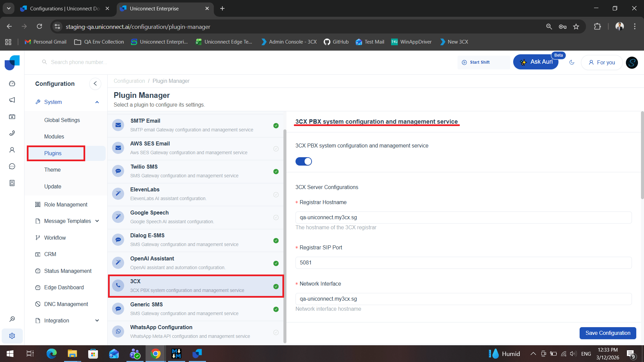
Task: Click the dashboard gauge icon in left rail
Action: tap(12, 83)
